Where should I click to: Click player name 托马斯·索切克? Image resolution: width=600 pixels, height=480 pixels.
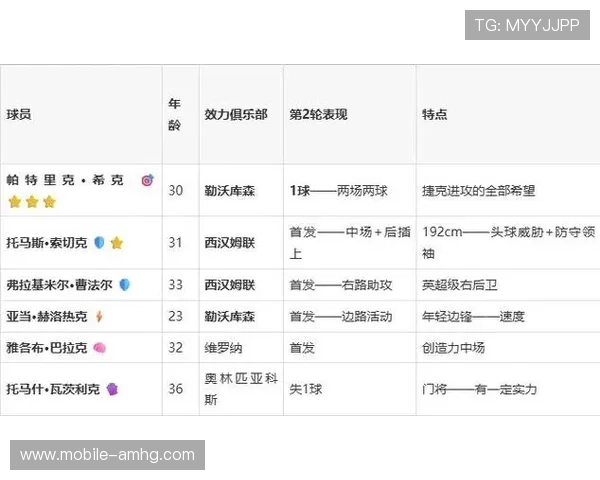point(47,243)
